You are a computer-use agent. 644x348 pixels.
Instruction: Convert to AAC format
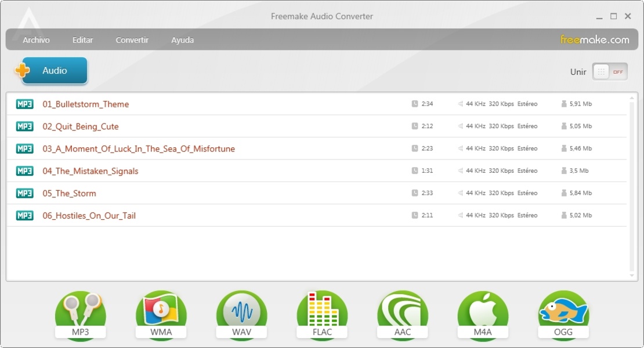(403, 316)
